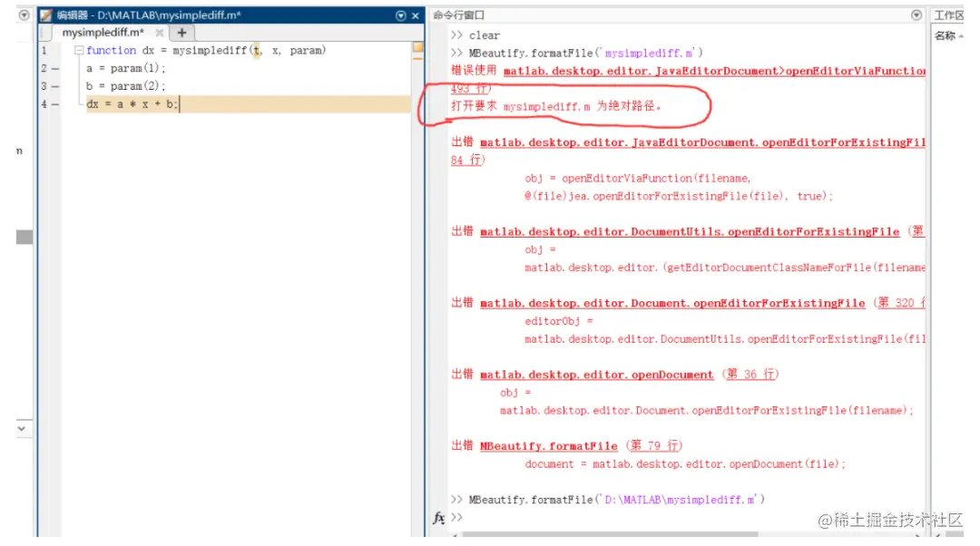Image resolution: width=980 pixels, height=546 pixels.
Task: Open the command window actions dropdown
Action: click(916, 15)
